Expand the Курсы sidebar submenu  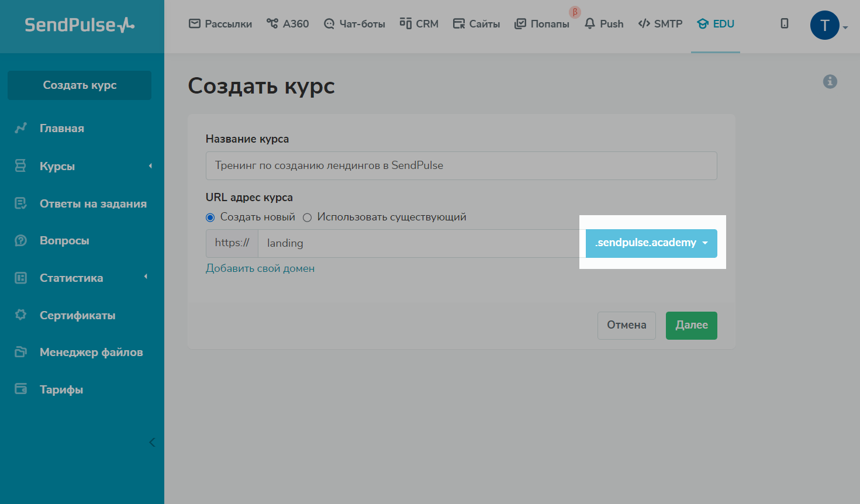pyautogui.click(x=150, y=166)
